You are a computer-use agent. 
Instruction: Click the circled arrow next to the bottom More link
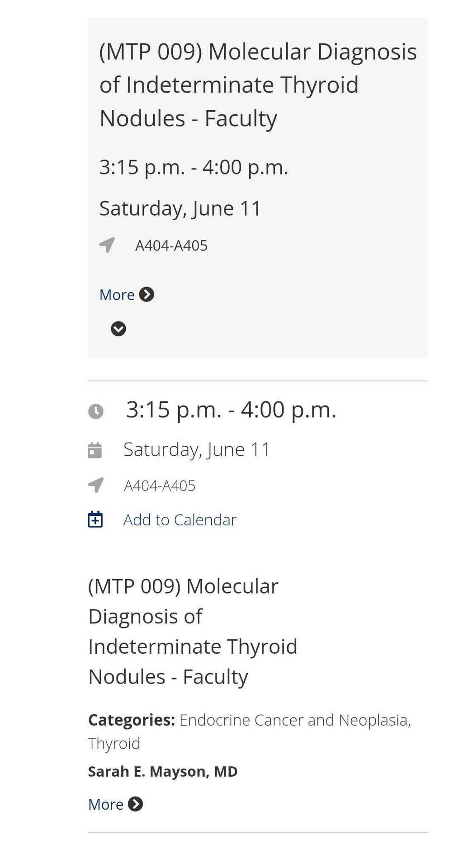pos(135,804)
